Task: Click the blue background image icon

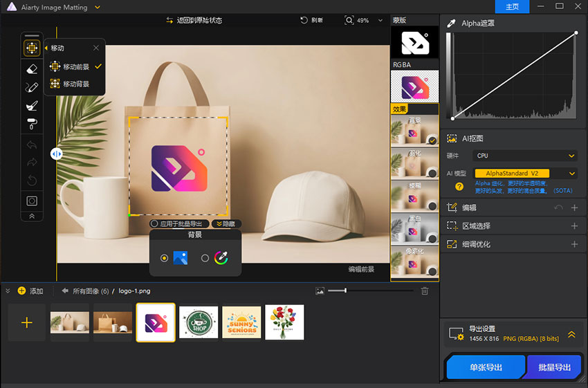Action: (x=181, y=258)
